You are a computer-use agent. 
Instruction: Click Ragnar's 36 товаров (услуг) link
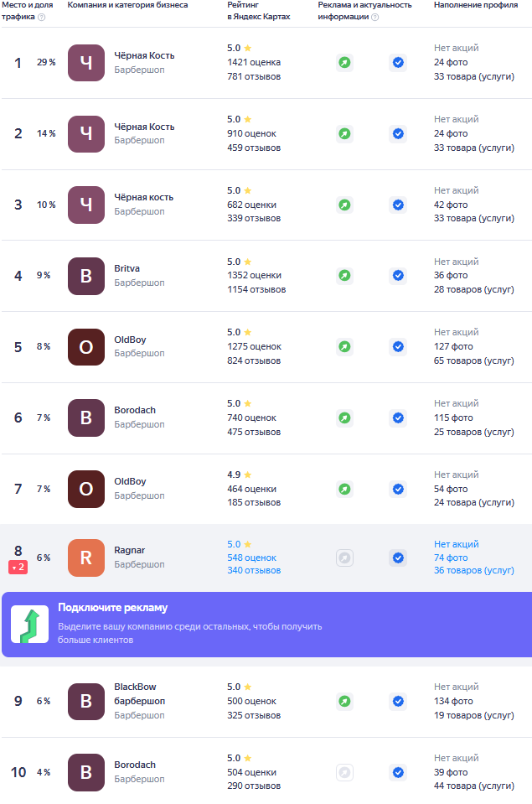point(473,571)
